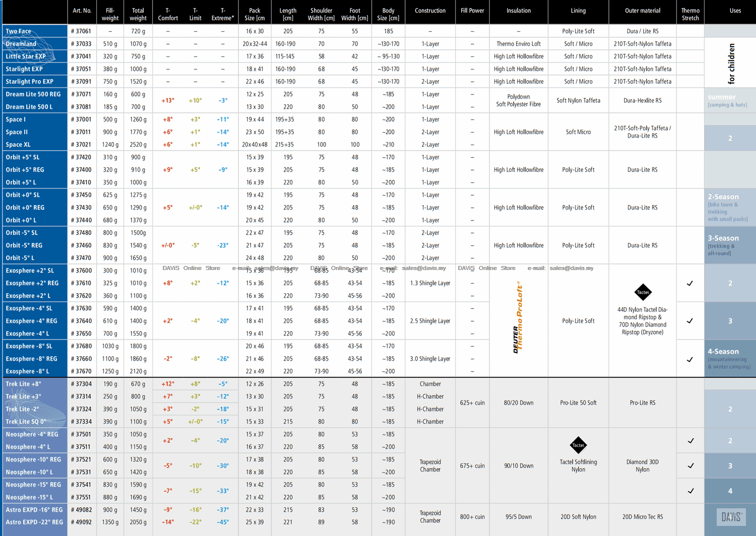Click the '800+ cuin' fill power value
The image size is (756, 536).
(x=472, y=516)
